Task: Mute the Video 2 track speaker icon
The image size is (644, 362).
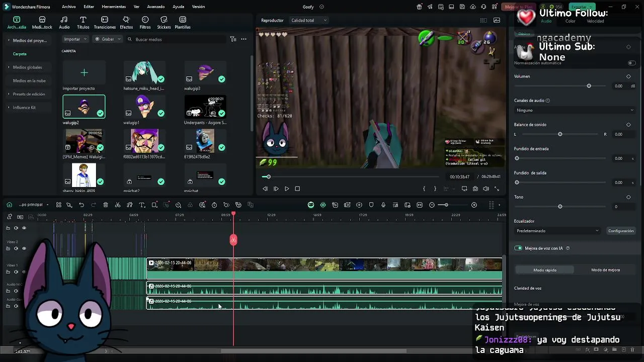Action: [x=16, y=248]
